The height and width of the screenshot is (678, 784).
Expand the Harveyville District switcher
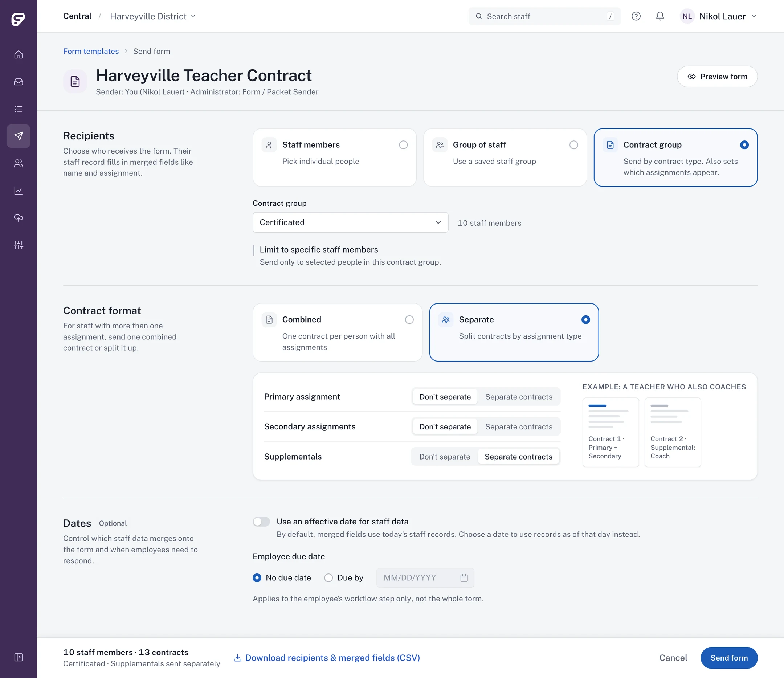pos(152,16)
